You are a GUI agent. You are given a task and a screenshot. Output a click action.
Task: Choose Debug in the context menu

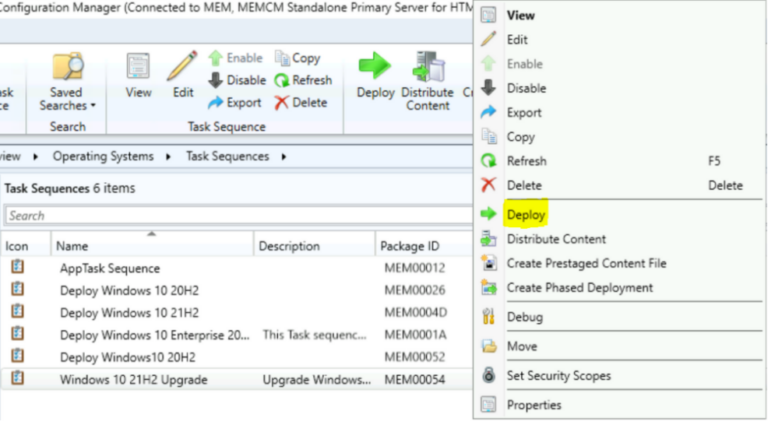[524, 317]
